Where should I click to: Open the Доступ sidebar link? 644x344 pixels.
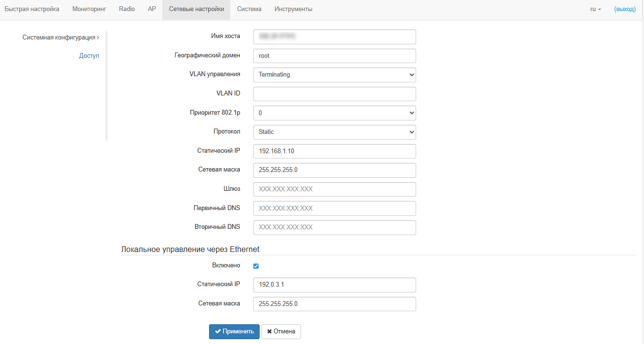coord(89,56)
